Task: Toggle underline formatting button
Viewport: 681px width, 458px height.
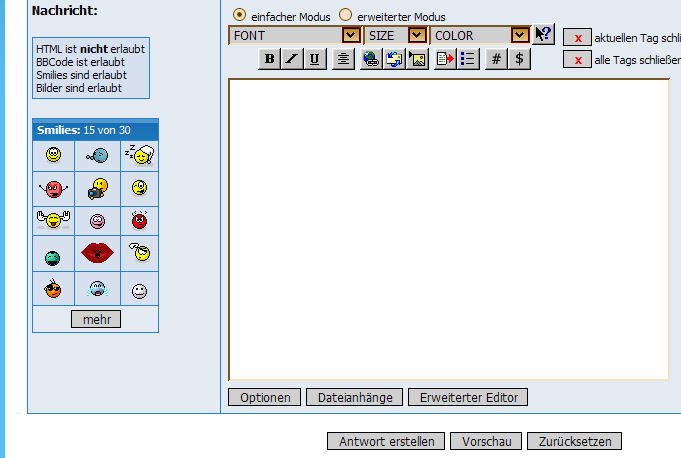Action: tap(315, 59)
